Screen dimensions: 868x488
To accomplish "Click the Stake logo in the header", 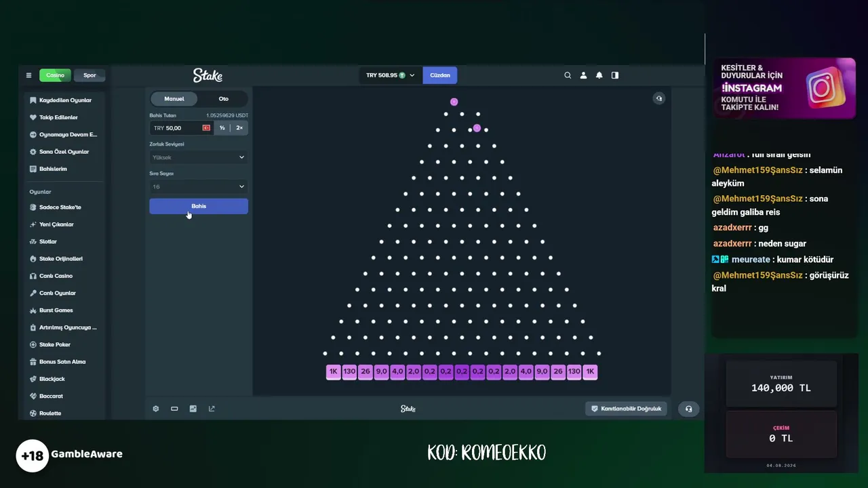I will click(x=208, y=75).
